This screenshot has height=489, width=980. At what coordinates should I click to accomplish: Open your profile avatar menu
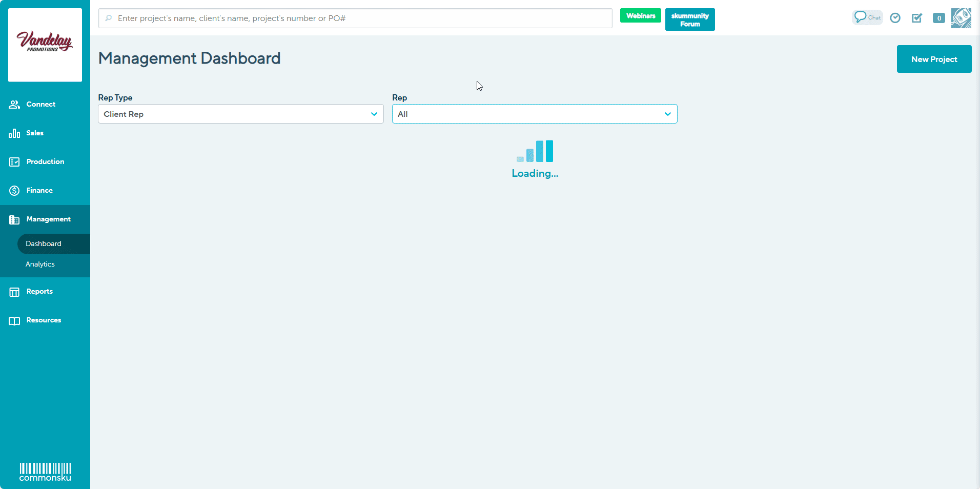[x=961, y=18]
